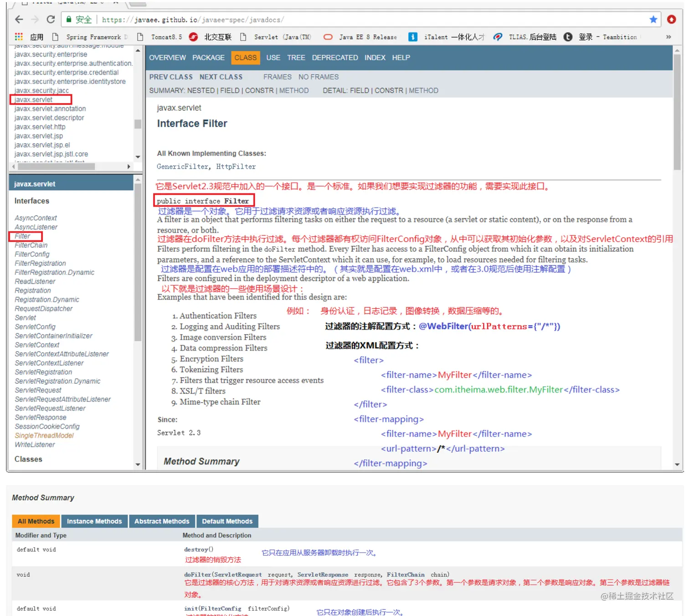The width and height of the screenshot is (689, 616).
Task: Open the Servlet interface link
Action: [x=25, y=318]
